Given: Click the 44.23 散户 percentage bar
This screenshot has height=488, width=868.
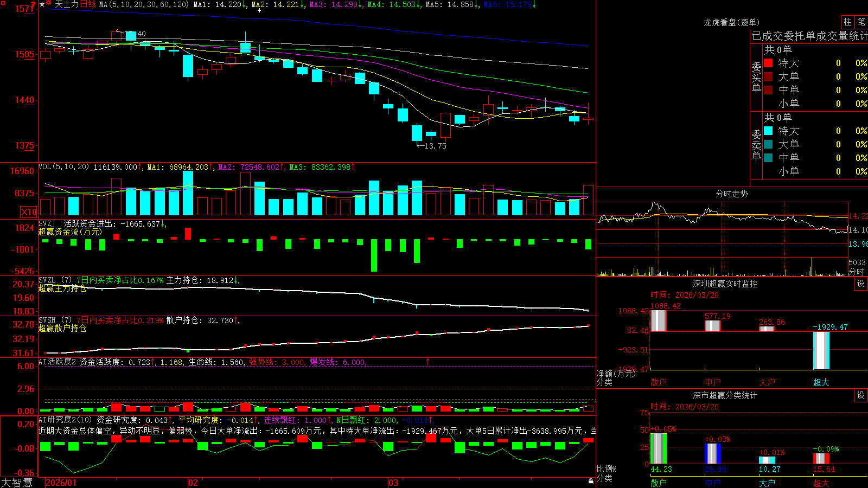Looking at the screenshot, I should click(x=658, y=448).
